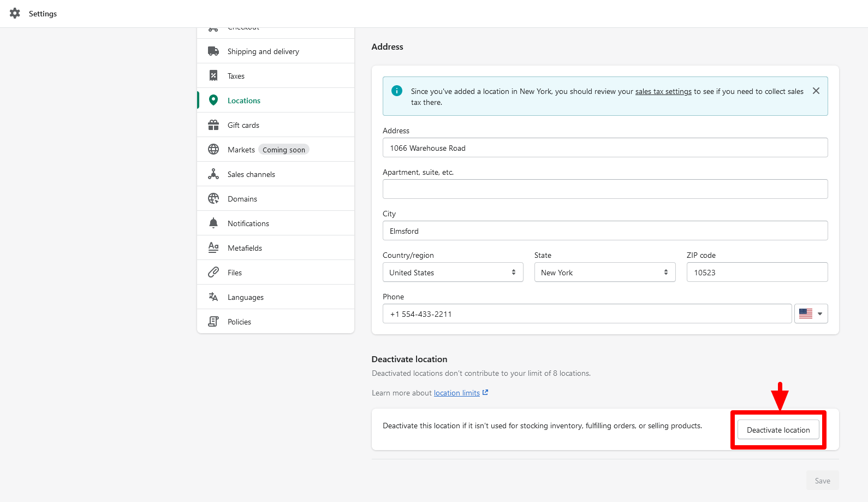Click the Gift cards gift icon
Image resolution: width=868 pixels, height=502 pixels.
pyautogui.click(x=213, y=125)
